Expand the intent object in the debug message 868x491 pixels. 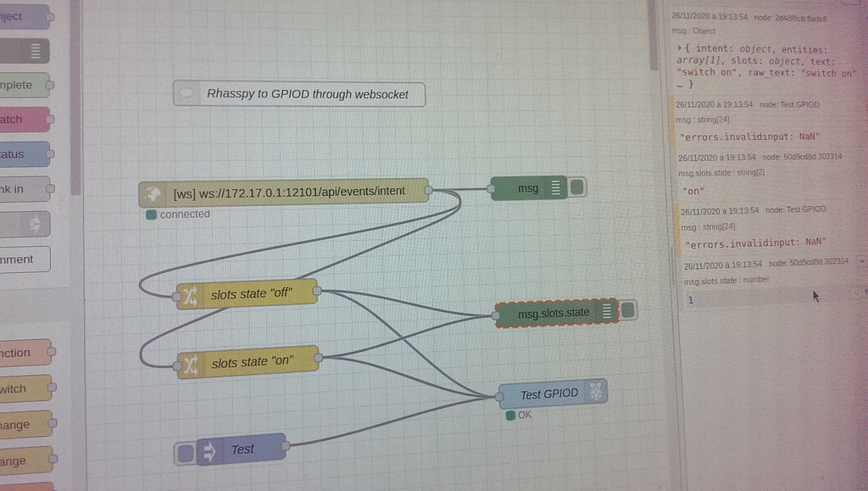point(678,48)
